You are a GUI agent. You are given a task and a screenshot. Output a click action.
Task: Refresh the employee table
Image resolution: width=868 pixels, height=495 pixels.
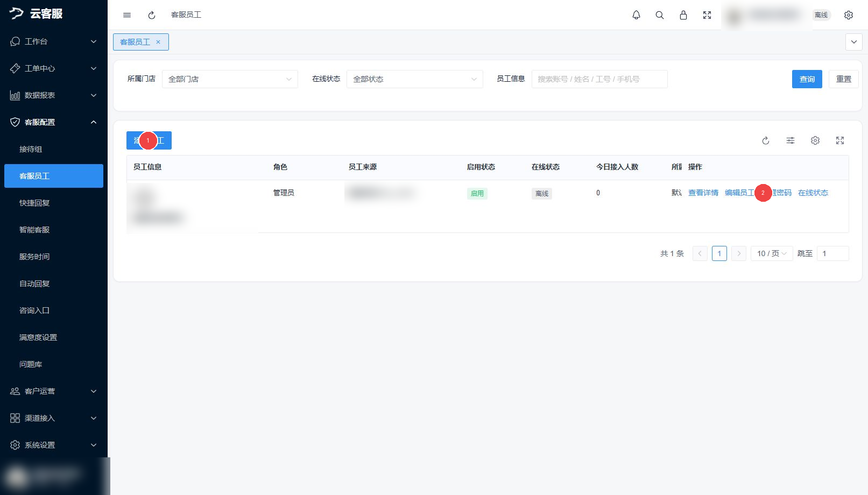[x=766, y=140]
